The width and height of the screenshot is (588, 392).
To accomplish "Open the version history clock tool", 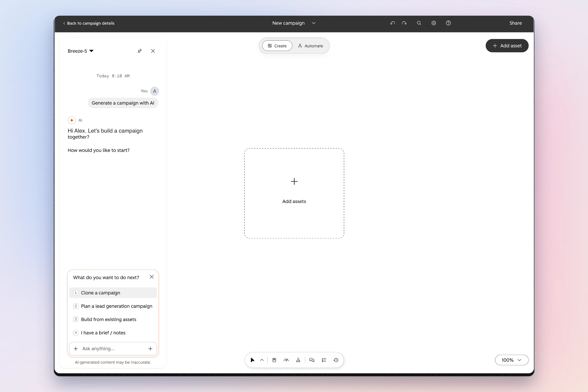I will tap(336, 360).
